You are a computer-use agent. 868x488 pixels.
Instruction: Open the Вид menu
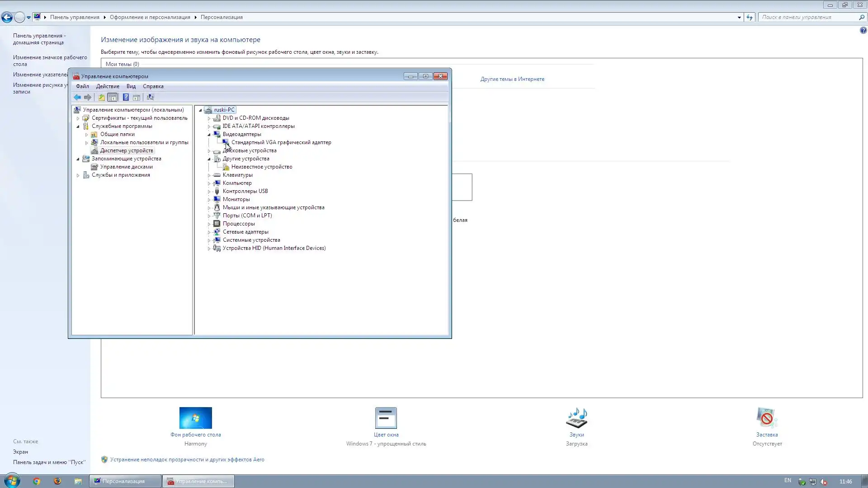point(131,86)
